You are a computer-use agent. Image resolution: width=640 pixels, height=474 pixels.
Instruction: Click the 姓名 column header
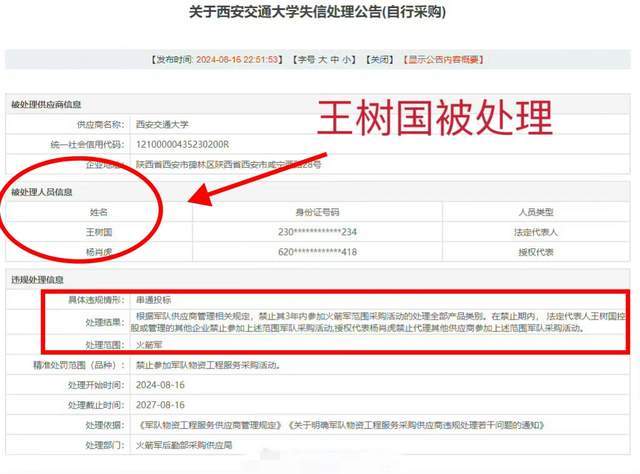(x=99, y=212)
